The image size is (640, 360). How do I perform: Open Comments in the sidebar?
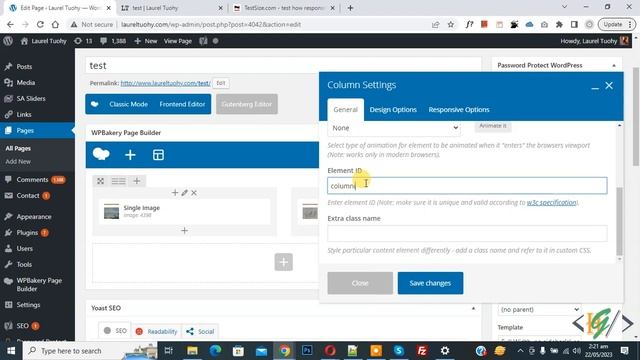(32, 180)
